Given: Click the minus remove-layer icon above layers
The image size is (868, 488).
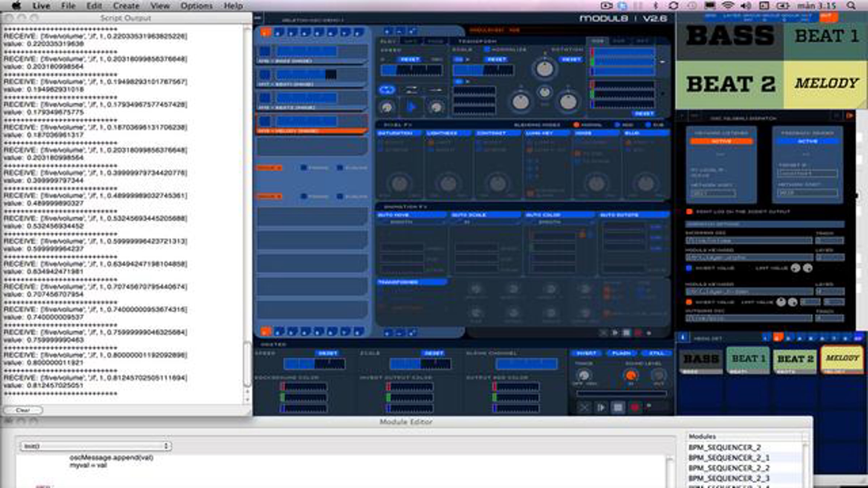Looking at the screenshot, I should [x=399, y=32].
